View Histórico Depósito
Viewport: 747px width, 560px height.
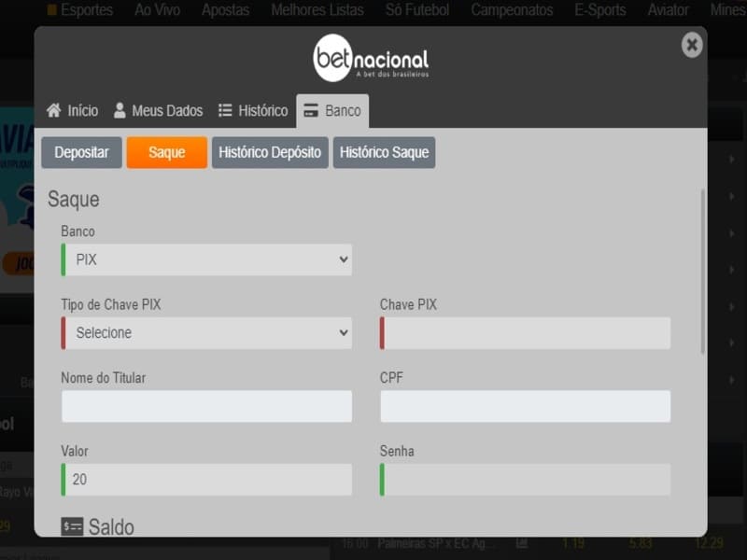(270, 153)
